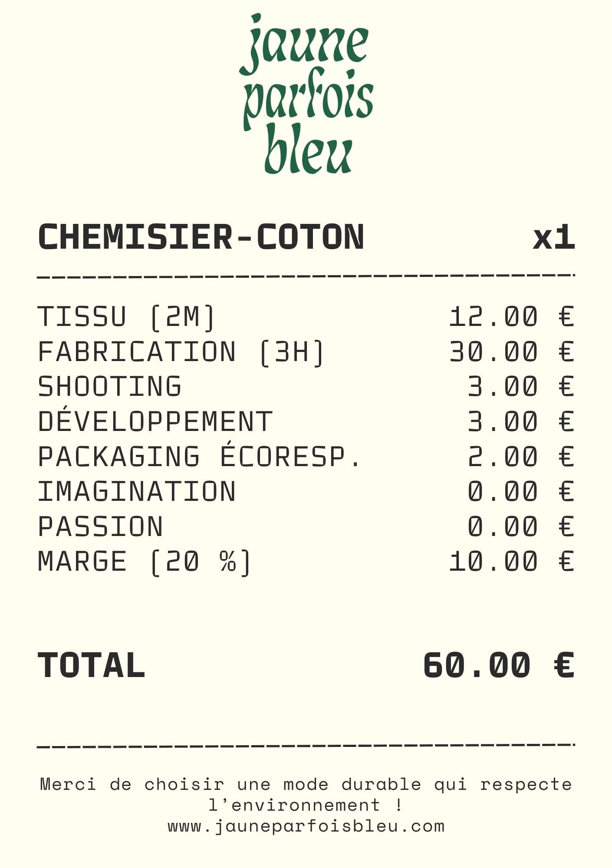Click the TOTAL label

pos(91,665)
